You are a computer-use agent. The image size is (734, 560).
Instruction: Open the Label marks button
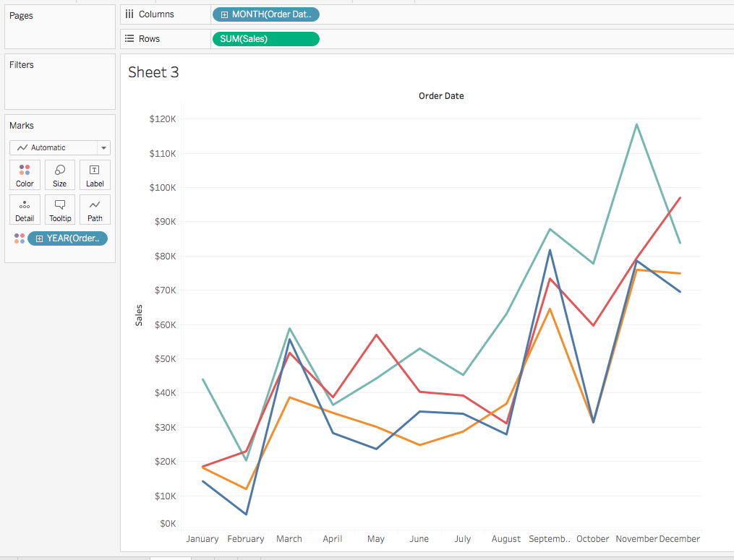click(x=95, y=175)
